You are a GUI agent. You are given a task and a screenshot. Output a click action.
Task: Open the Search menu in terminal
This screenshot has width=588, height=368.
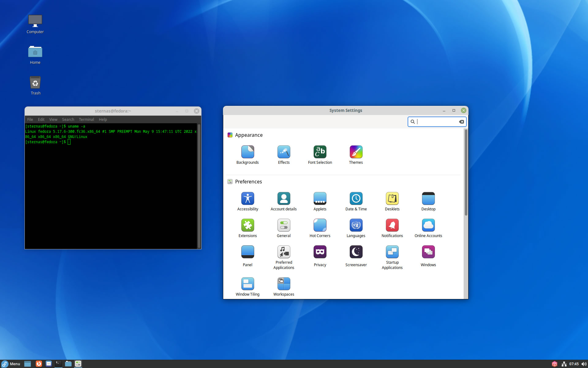point(68,120)
